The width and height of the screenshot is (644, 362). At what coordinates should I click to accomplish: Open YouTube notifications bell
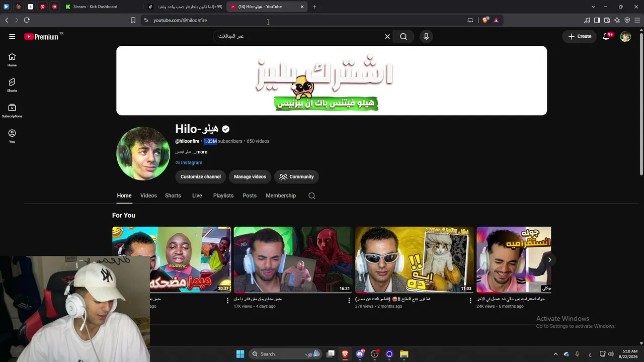[x=606, y=36]
